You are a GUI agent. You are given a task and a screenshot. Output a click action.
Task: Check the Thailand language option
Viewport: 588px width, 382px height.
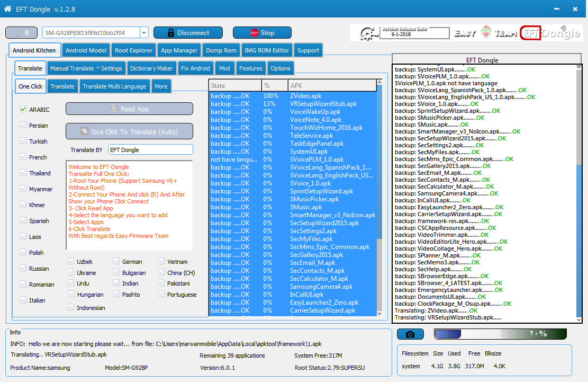[x=23, y=173]
